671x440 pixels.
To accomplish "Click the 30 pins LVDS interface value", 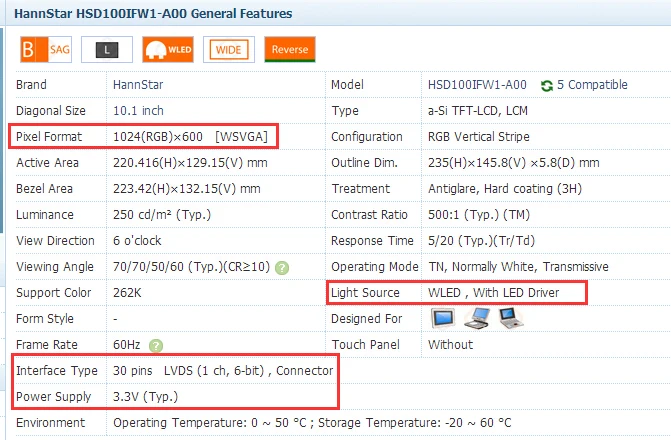I will [223, 371].
